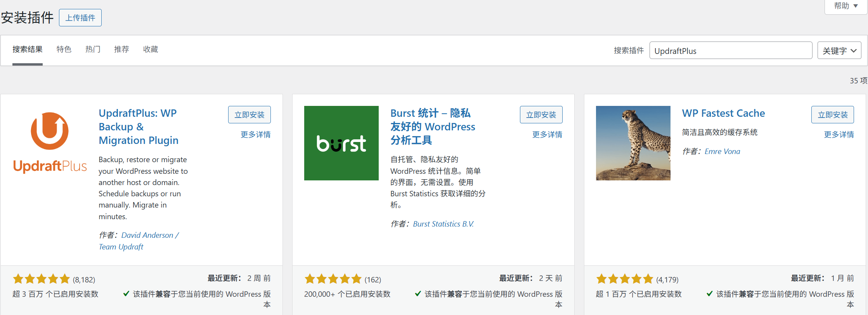
Task: Open the 收藏 favorites tab
Action: (x=151, y=49)
